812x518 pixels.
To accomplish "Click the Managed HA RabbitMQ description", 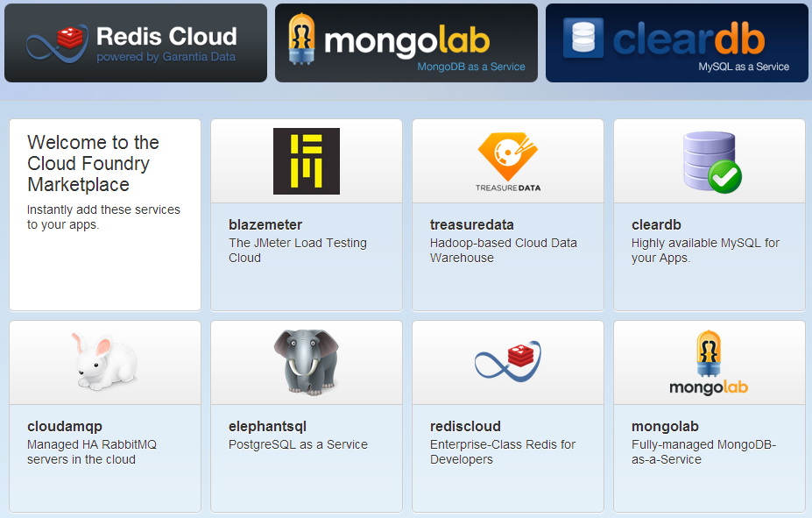I will pos(92,451).
